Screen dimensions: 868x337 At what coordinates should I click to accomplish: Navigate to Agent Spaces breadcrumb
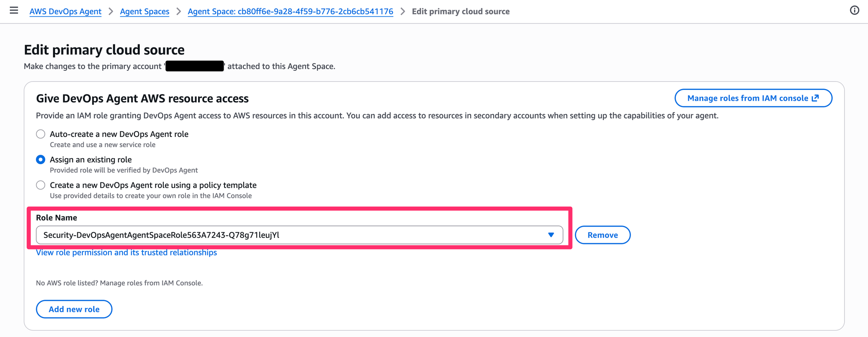tap(145, 12)
